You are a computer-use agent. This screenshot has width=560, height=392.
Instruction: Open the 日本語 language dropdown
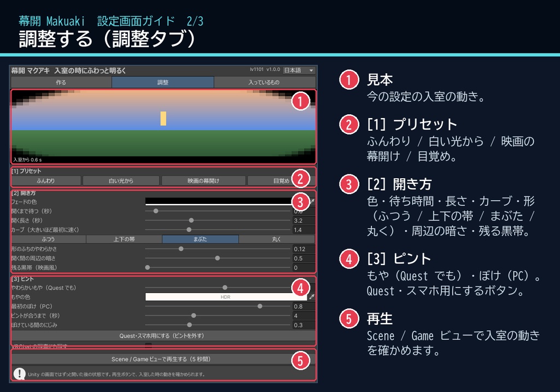pos(299,71)
